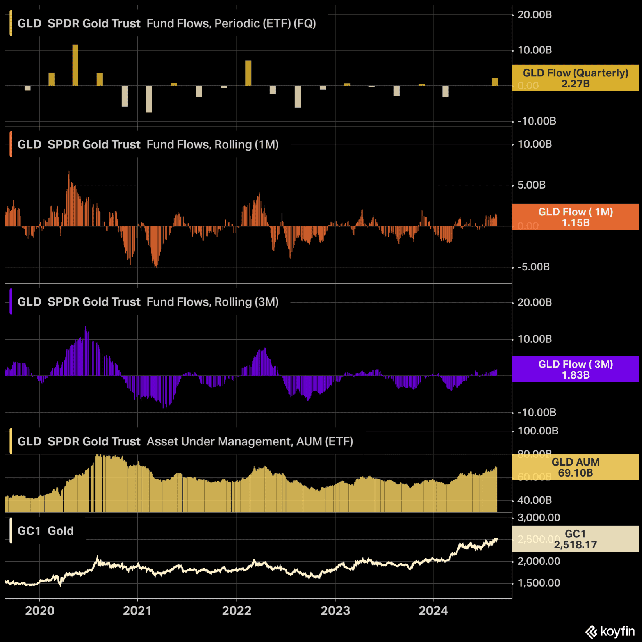Click the GC1 Gold series label
644x644 pixels.
(46, 531)
